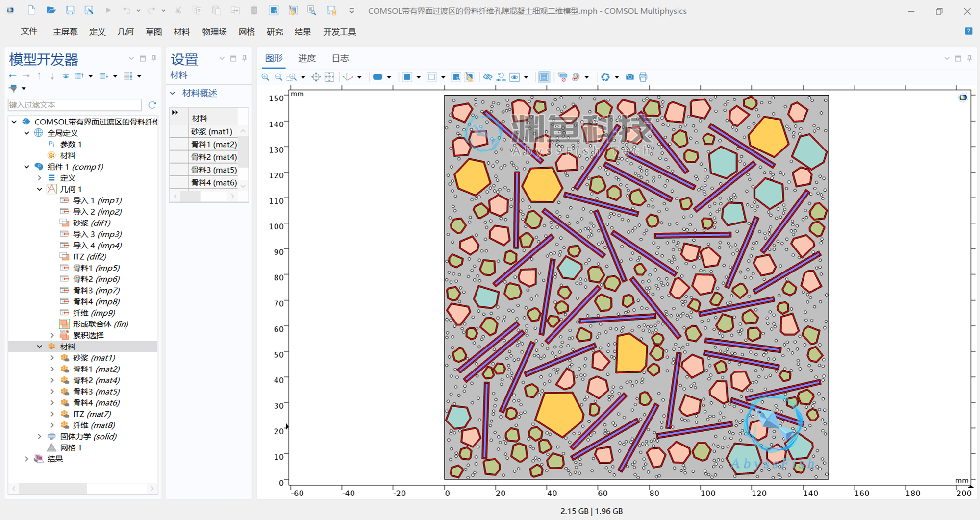Collapse the 材料 node in the model tree
980x520 pixels.
tap(40, 347)
